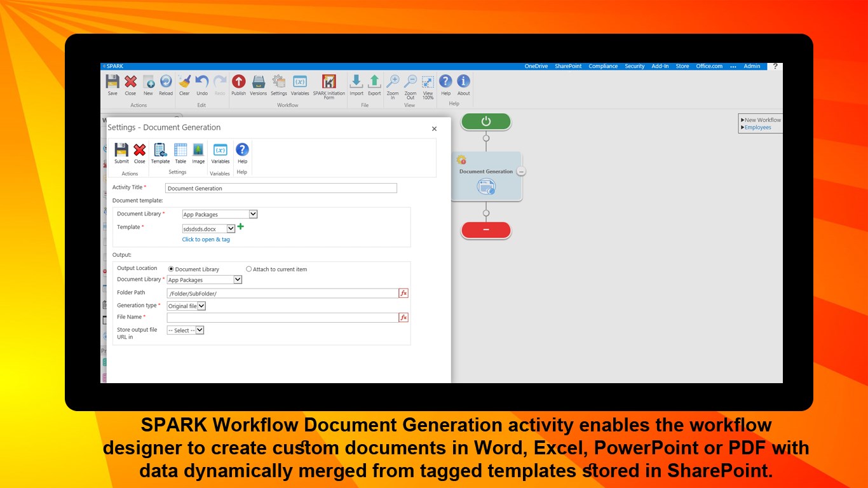Screen dimensions: 868x488
Task: Open Store from top navigation
Action: [682, 66]
